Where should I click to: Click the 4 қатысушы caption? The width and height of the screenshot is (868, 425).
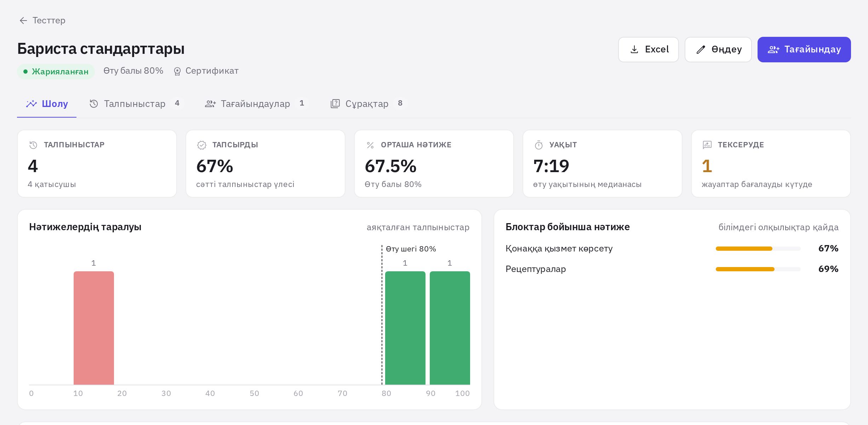tap(52, 185)
